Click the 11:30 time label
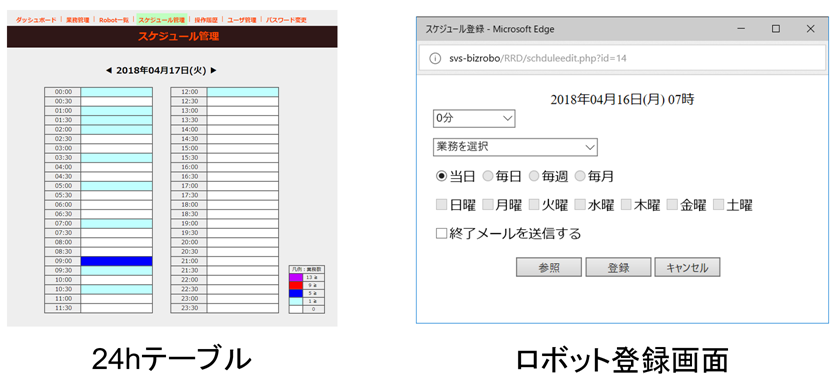Image resolution: width=838 pixels, height=386 pixels. tap(63, 308)
